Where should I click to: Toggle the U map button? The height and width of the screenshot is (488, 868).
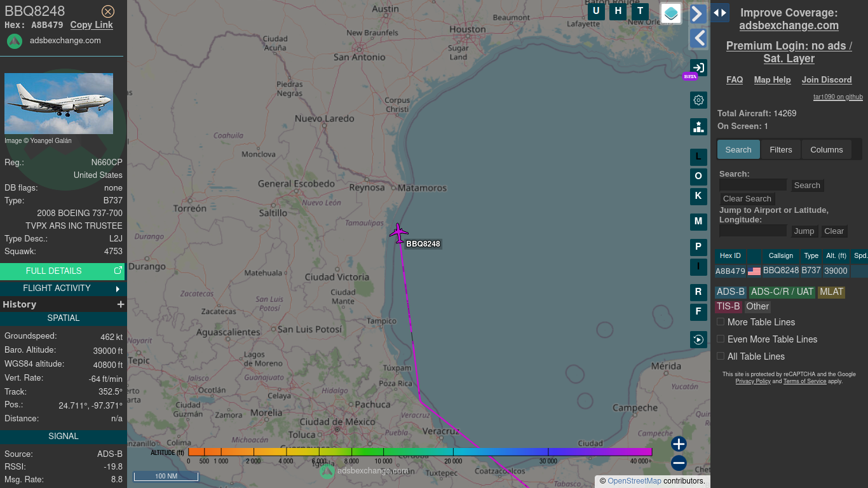point(596,11)
